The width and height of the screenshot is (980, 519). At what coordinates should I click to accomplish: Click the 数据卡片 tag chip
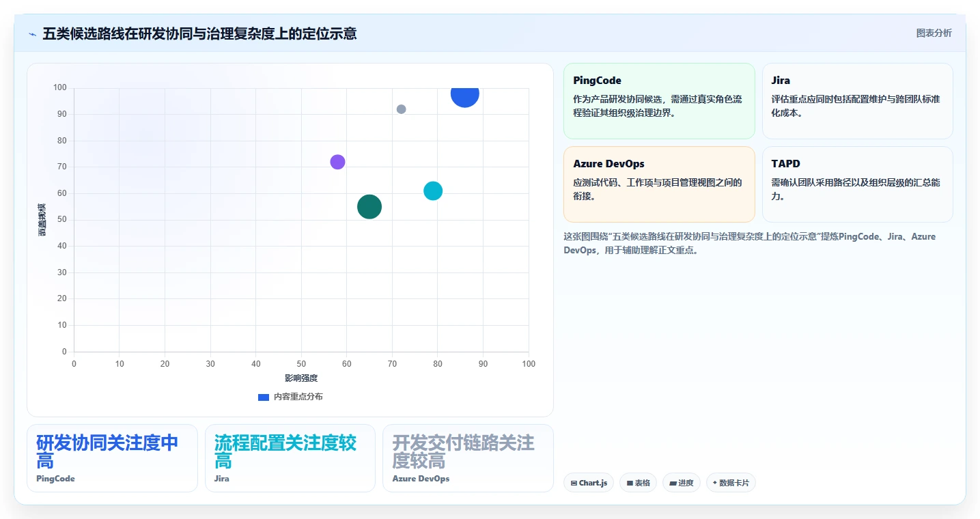pos(731,483)
